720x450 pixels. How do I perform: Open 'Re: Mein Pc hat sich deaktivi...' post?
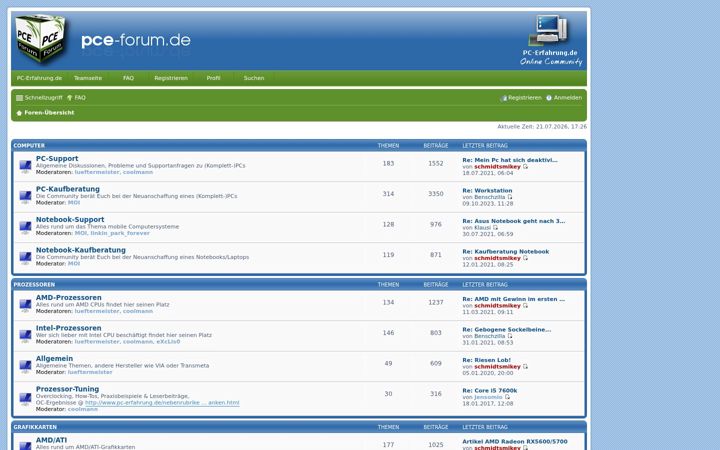[510, 160]
